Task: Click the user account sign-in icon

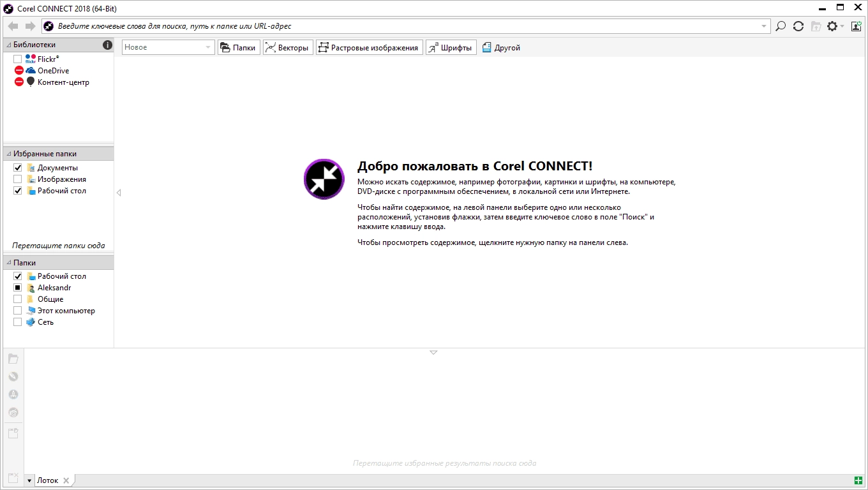Action: click(856, 26)
